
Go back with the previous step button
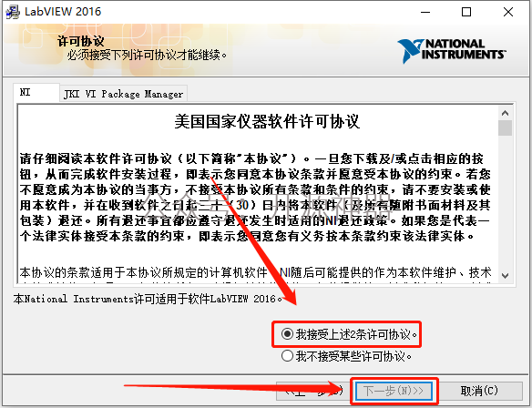314,391
